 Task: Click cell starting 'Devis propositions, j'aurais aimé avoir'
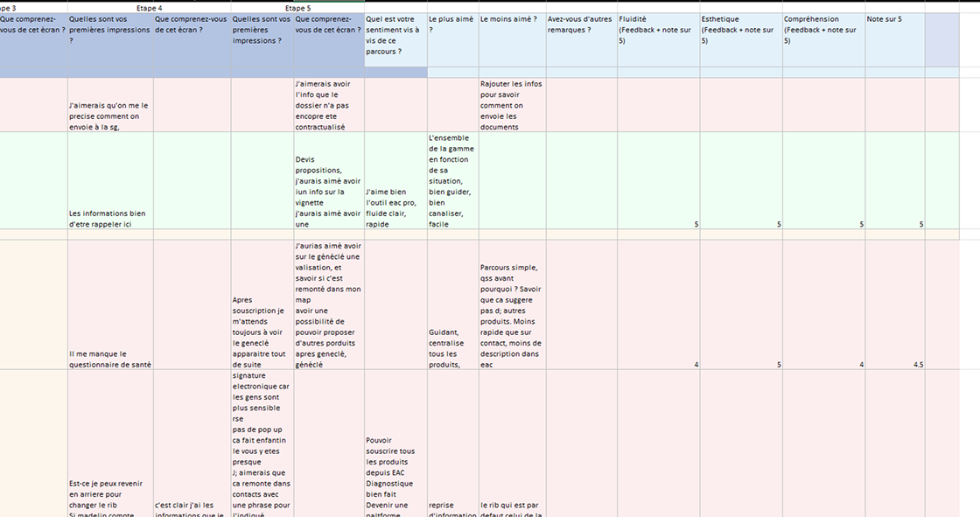click(x=329, y=181)
